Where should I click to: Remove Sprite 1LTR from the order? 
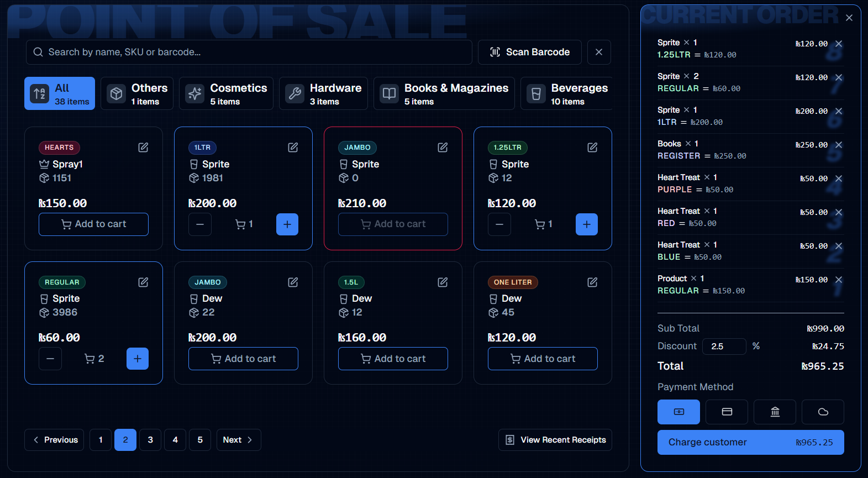point(839,111)
